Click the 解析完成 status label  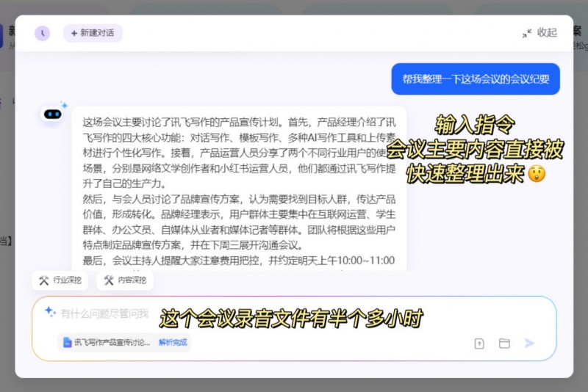(x=173, y=342)
